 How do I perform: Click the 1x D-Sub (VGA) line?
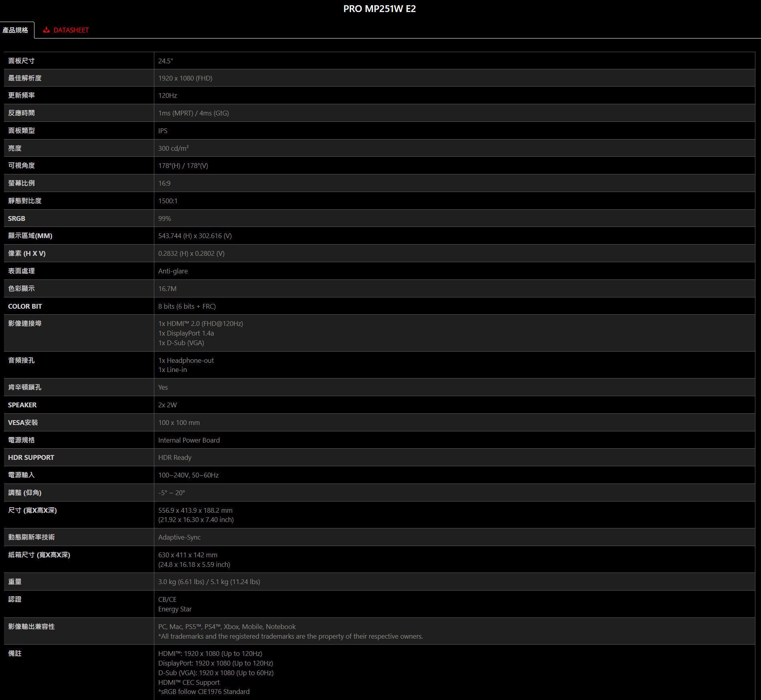point(181,343)
